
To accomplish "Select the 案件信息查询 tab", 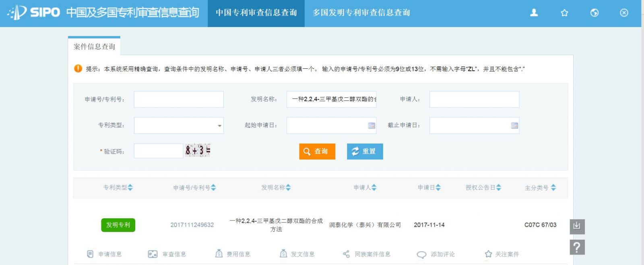I will pyautogui.click(x=94, y=46).
